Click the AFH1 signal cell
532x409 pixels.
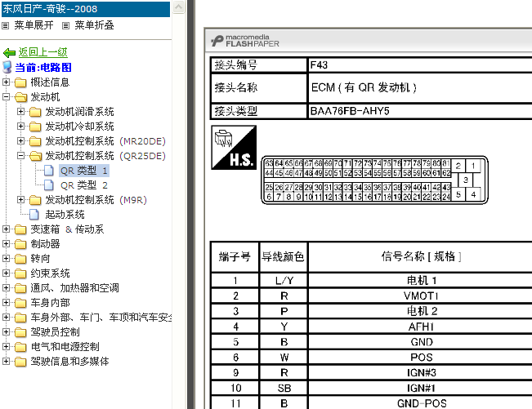[421, 327]
